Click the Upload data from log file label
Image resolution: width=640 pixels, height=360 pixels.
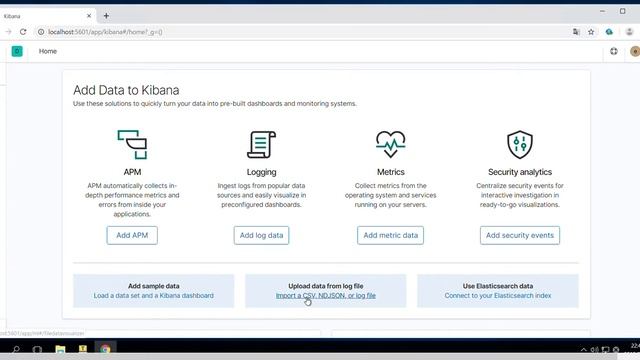click(326, 286)
